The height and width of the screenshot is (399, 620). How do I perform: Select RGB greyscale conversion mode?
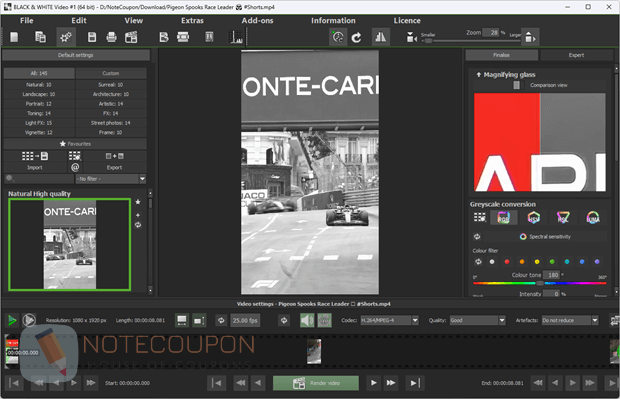tap(503, 217)
